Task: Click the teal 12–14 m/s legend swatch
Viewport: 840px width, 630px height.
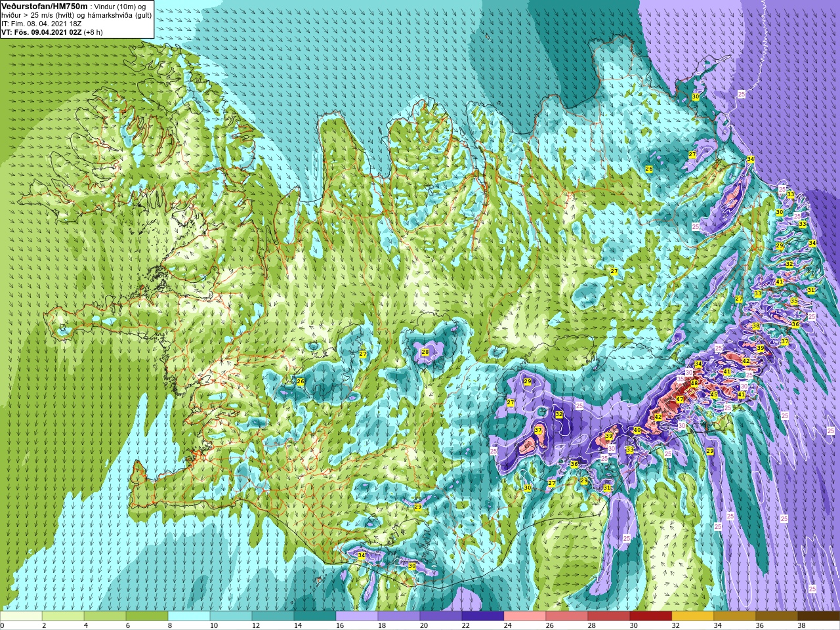Action: pos(273,616)
